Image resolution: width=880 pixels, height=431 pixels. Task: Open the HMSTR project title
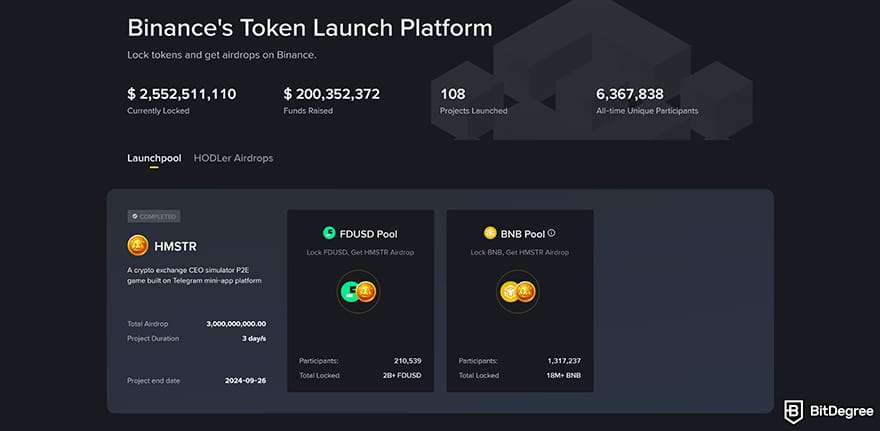[176, 246]
